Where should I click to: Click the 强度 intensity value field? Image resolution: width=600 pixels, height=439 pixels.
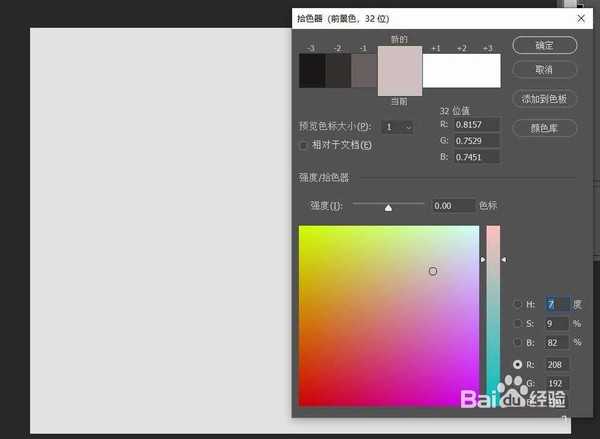click(452, 205)
